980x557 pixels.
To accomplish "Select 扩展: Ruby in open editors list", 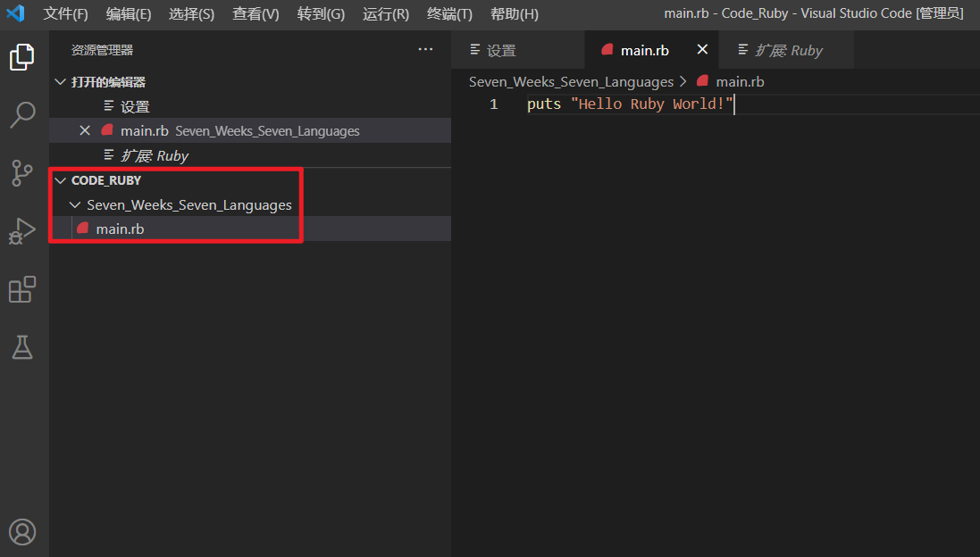I will coord(250,155).
